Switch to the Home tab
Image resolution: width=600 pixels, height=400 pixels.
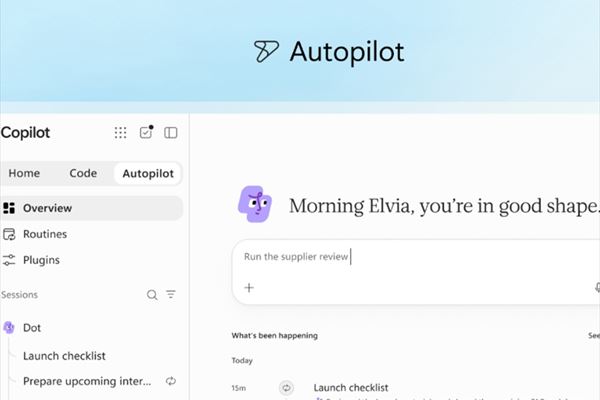(x=24, y=173)
